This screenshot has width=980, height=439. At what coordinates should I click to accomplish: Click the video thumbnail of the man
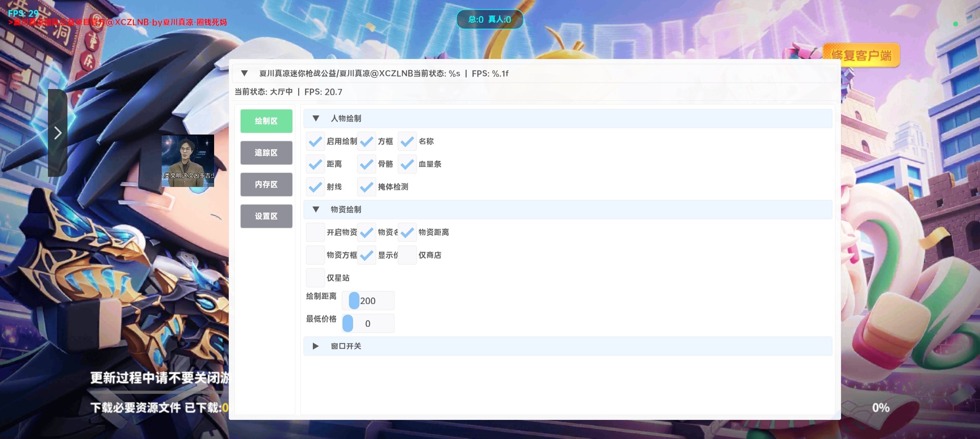[188, 161]
